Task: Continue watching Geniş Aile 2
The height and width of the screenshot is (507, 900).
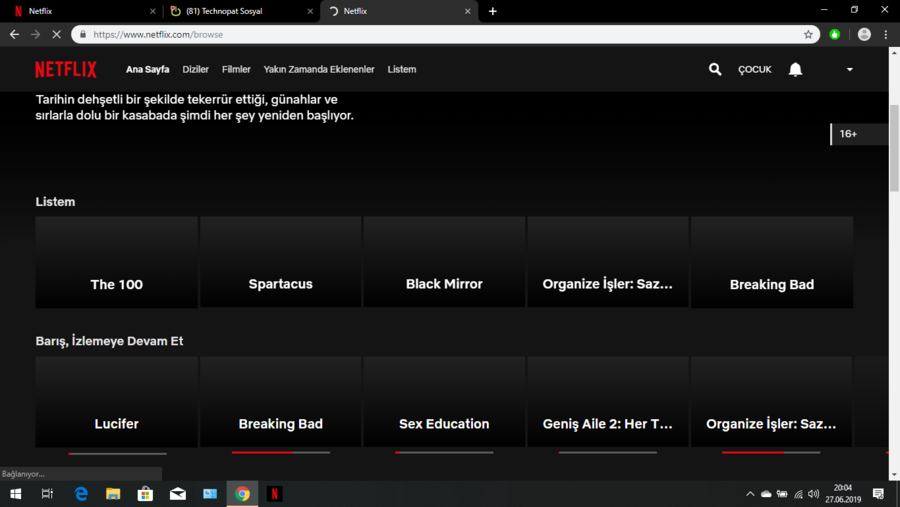Action: (x=608, y=401)
